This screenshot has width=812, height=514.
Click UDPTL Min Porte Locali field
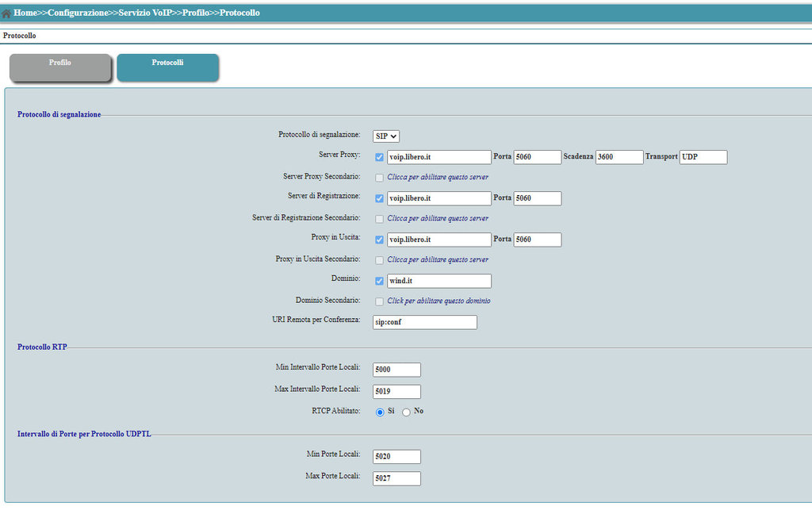tap(396, 456)
